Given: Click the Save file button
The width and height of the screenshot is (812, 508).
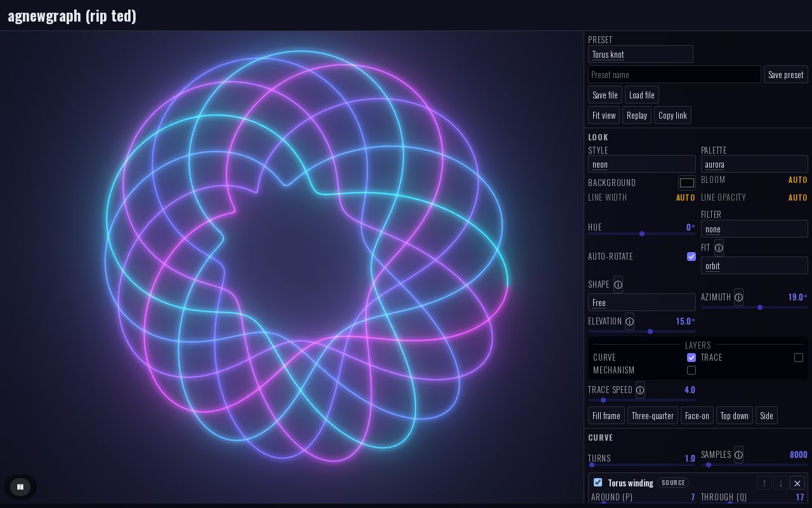Looking at the screenshot, I should (605, 95).
